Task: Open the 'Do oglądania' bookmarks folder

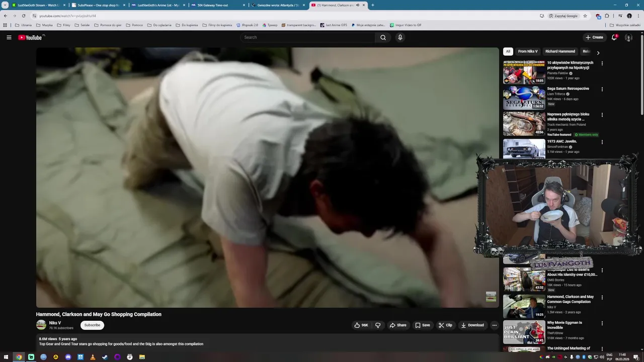Action: click(x=159, y=25)
